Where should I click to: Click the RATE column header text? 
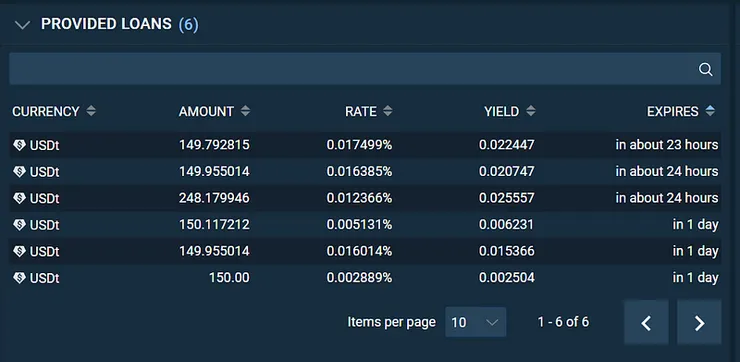pos(361,111)
